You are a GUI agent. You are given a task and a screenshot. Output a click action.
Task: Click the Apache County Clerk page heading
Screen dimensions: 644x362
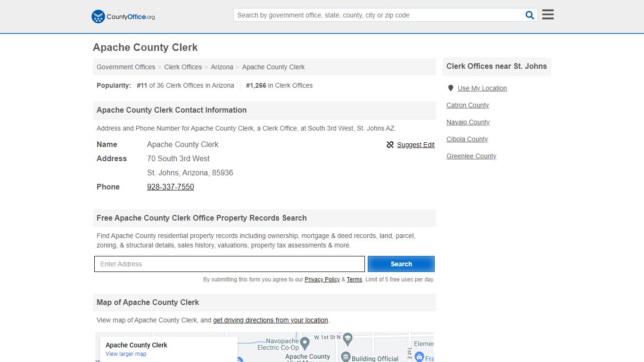(x=145, y=47)
